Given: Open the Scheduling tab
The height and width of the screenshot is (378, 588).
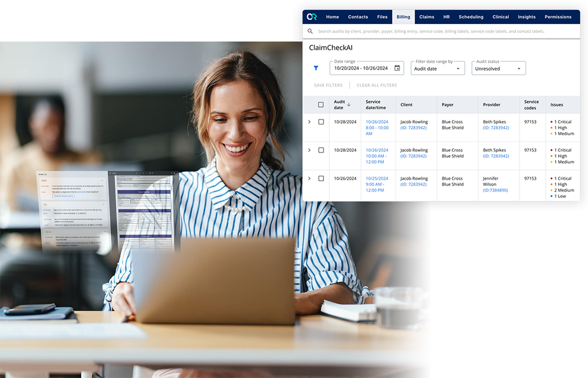Looking at the screenshot, I should (x=471, y=16).
